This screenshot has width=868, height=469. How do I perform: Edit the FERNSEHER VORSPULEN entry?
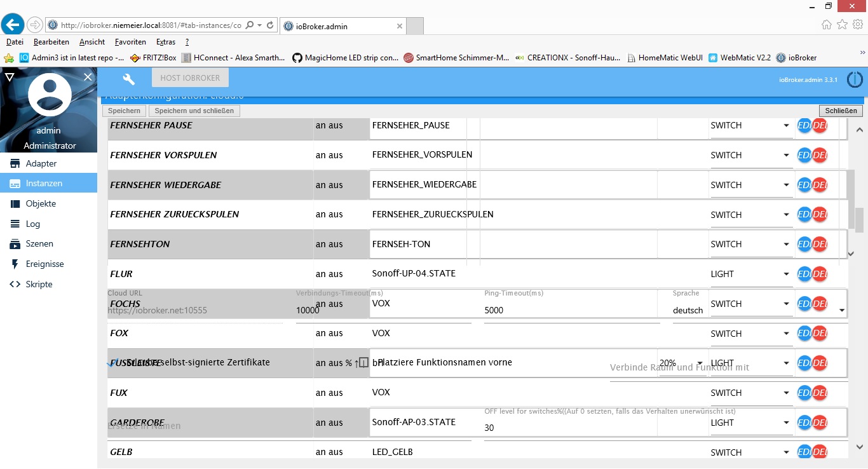tap(804, 156)
